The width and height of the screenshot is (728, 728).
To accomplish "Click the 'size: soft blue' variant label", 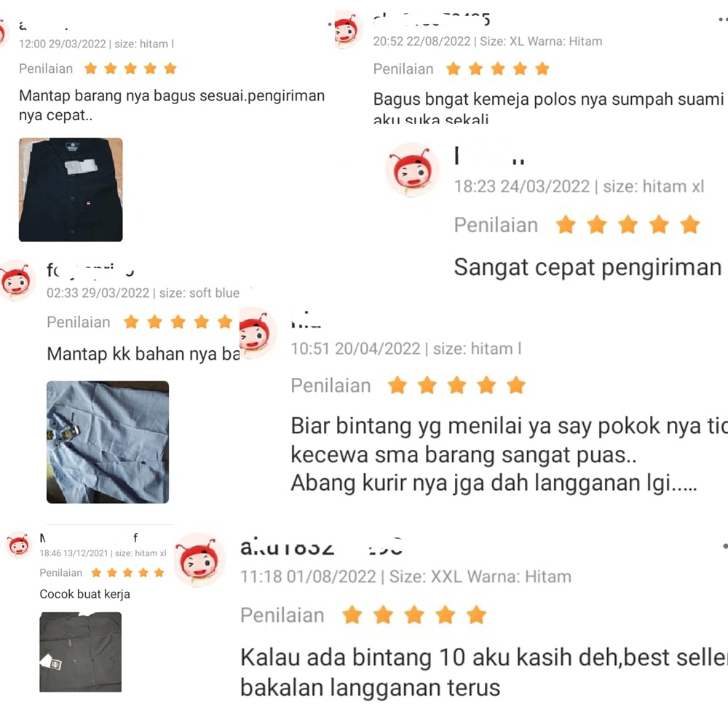I will 199,293.
